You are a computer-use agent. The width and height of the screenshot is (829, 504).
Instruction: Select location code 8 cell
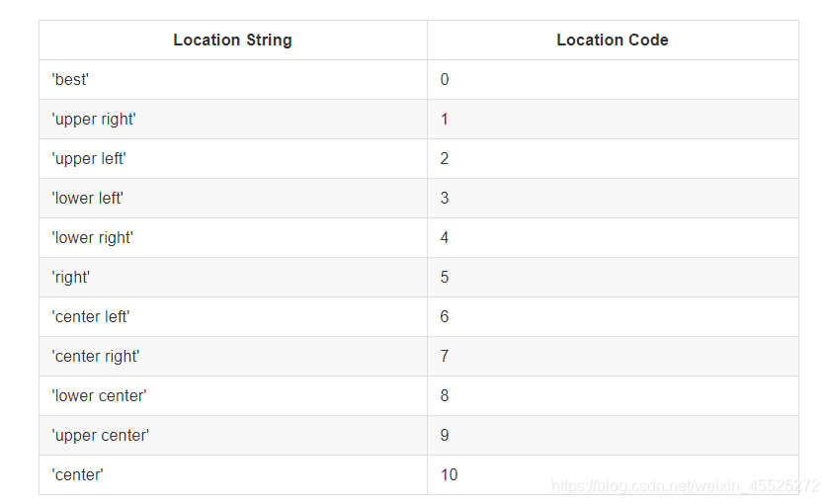445,396
